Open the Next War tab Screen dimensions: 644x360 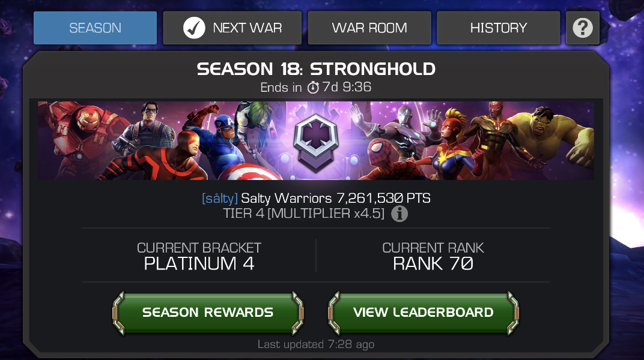click(x=232, y=28)
